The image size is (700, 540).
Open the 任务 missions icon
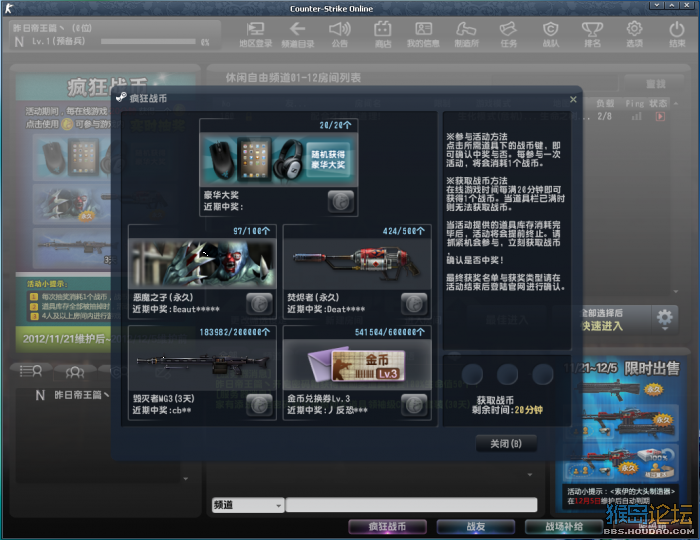point(508,34)
